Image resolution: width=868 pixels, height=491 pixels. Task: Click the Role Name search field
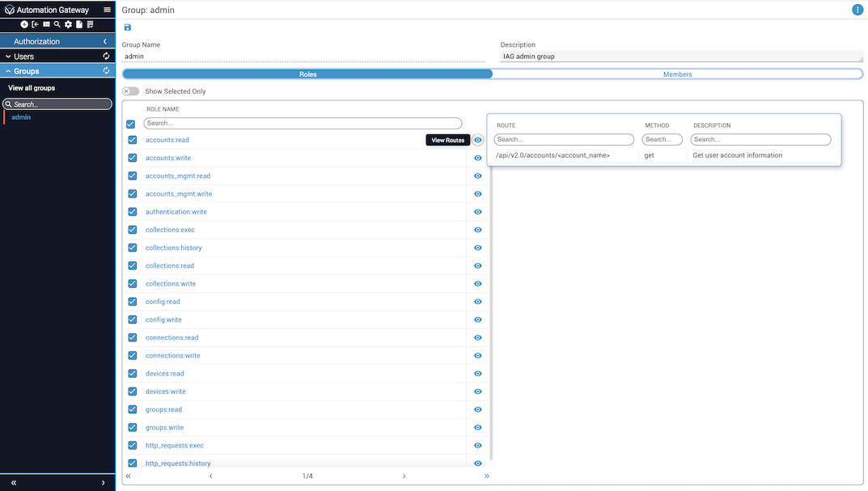coord(303,123)
